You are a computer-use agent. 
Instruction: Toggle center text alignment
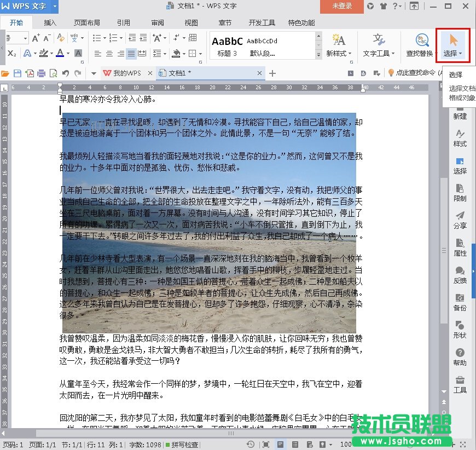point(109,54)
